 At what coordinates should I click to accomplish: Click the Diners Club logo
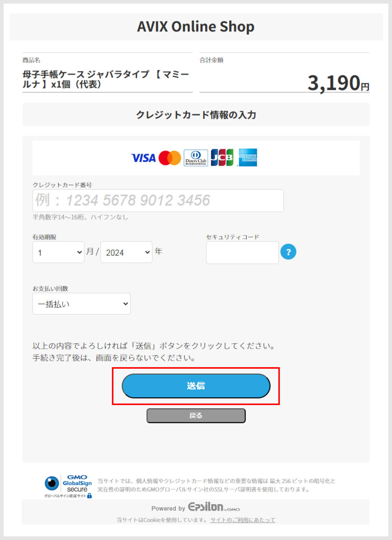tap(196, 158)
